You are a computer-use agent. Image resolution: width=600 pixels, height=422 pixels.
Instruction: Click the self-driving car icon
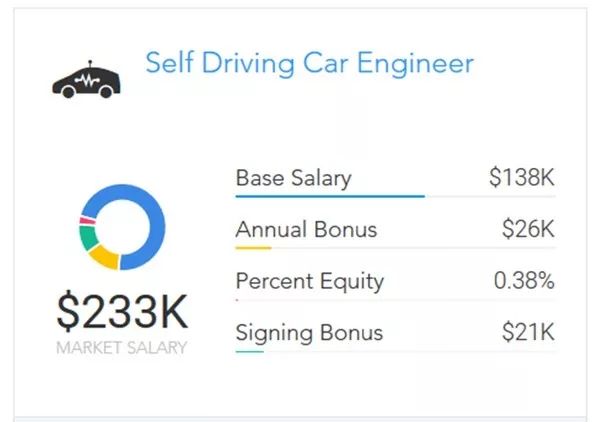pyautogui.click(x=87, y=80)
